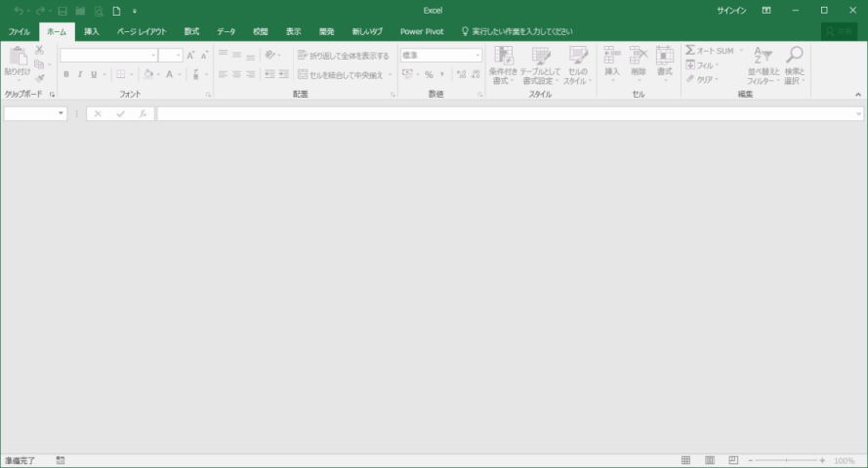This screenshot has width=868, height=468.
Task: Toggle Wrap Text (折り返して全体を表示する)
Action: (344, 56)
